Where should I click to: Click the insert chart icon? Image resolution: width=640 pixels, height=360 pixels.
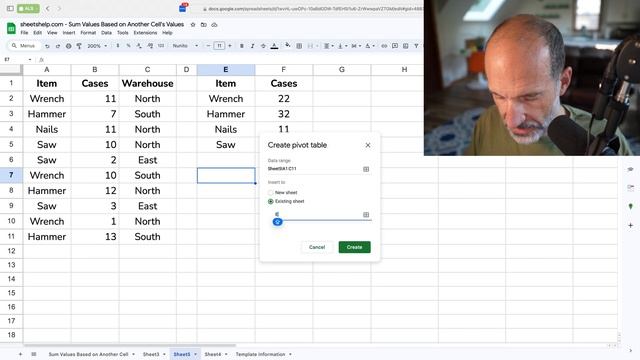coord(405,46)
